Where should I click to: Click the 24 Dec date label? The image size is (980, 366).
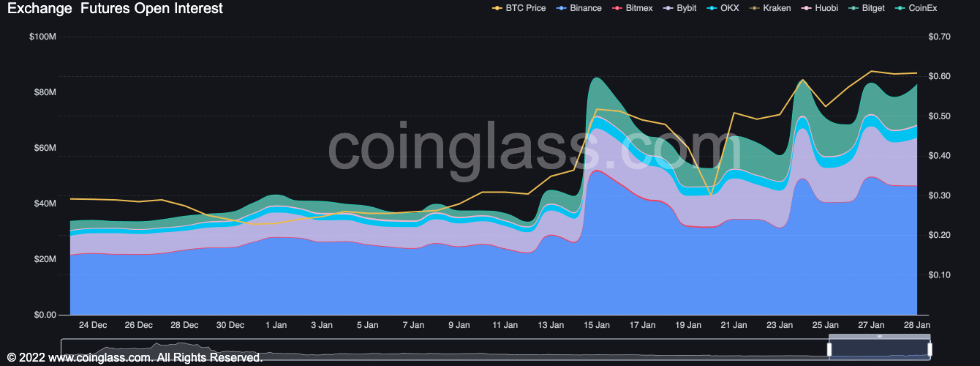(93, 325)
